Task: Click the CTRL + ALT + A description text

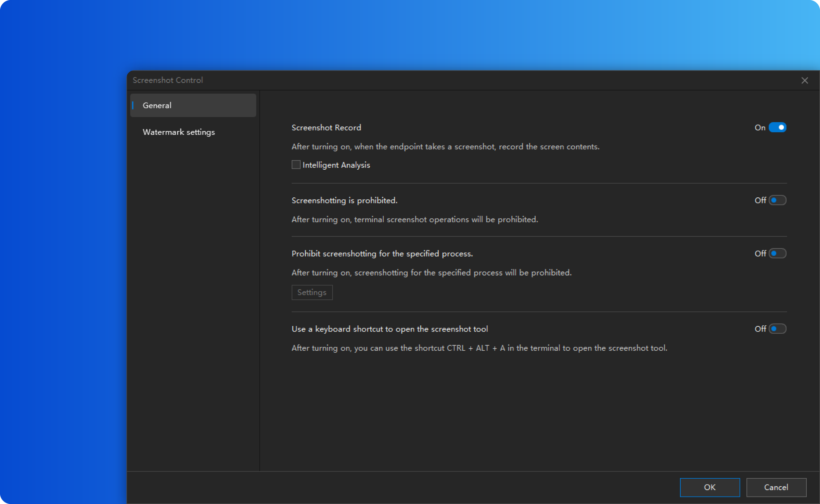Action: point(479,348)
